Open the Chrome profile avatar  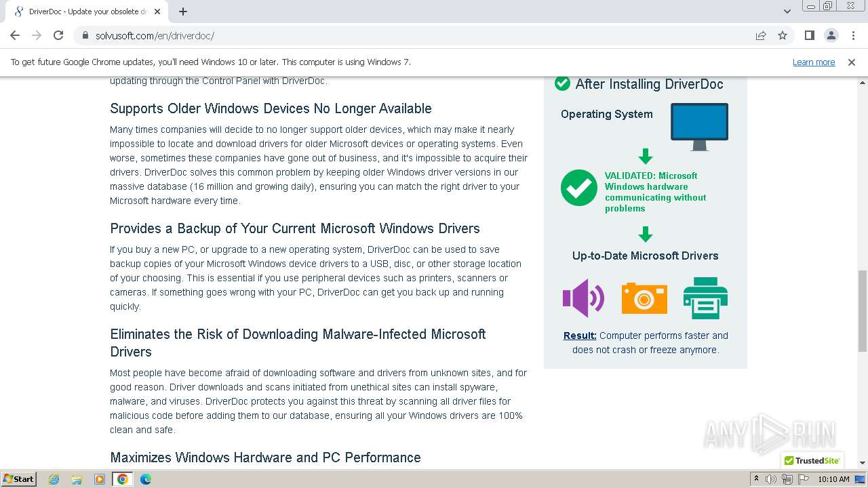click(x=831, y=35)
